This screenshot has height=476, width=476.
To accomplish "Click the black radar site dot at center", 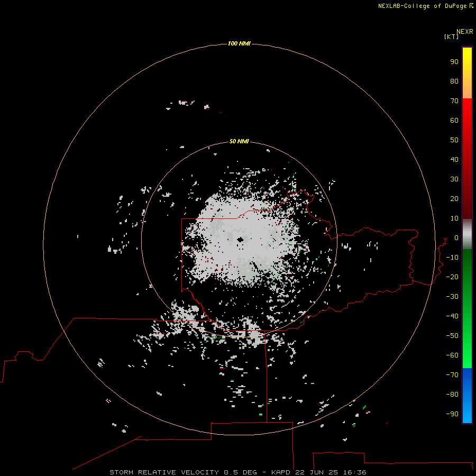I will (x=241, y=240).
